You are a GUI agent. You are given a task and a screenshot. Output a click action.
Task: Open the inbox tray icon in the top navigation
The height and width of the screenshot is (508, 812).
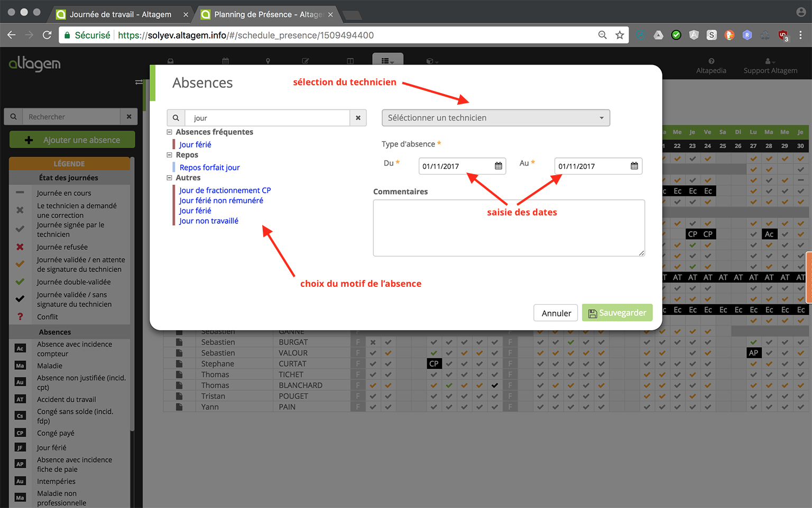pos(170,61)
